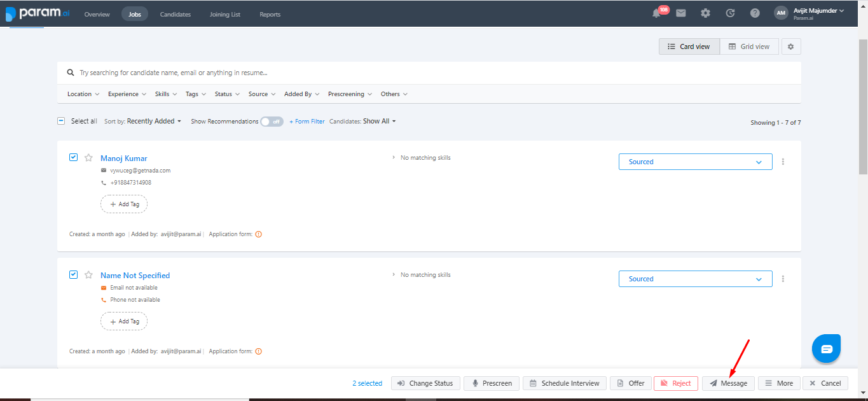Open view settings gear beside Grid view
Screen dimensions: 868x401
click(x=791, y=46)
